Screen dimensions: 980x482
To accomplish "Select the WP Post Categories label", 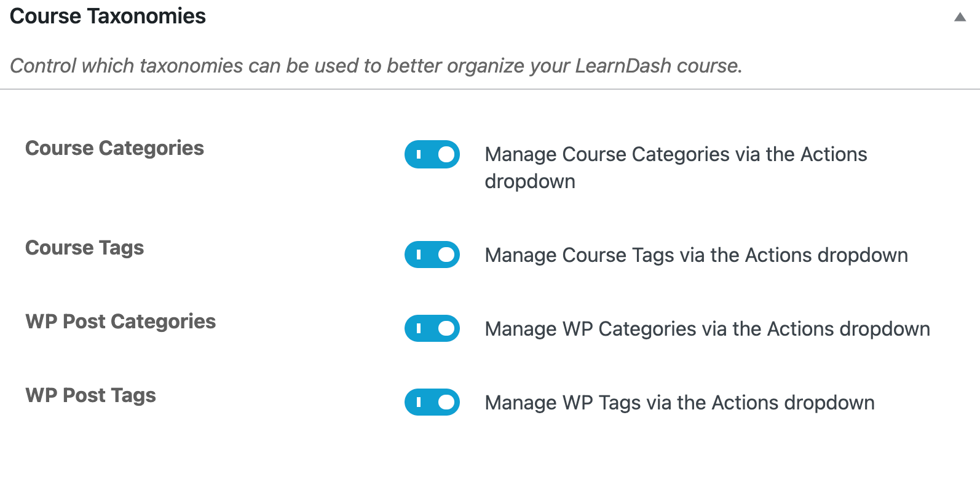I will click(x=121, y=322).
